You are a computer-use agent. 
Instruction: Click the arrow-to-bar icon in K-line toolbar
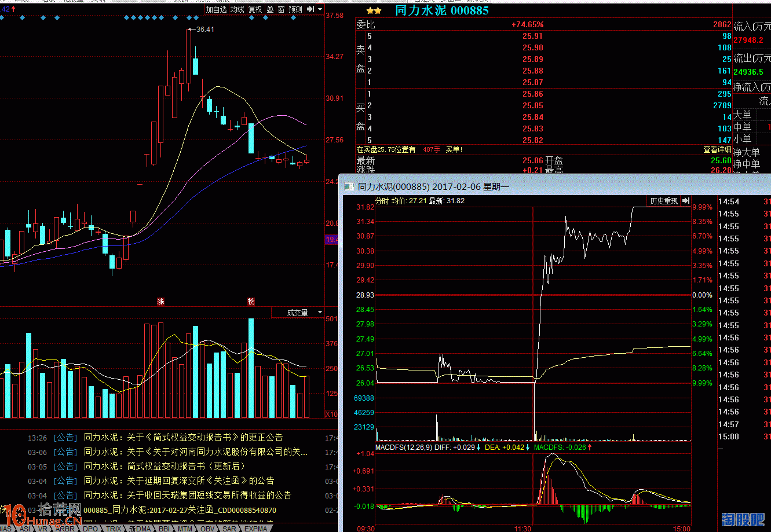point(310,9)
